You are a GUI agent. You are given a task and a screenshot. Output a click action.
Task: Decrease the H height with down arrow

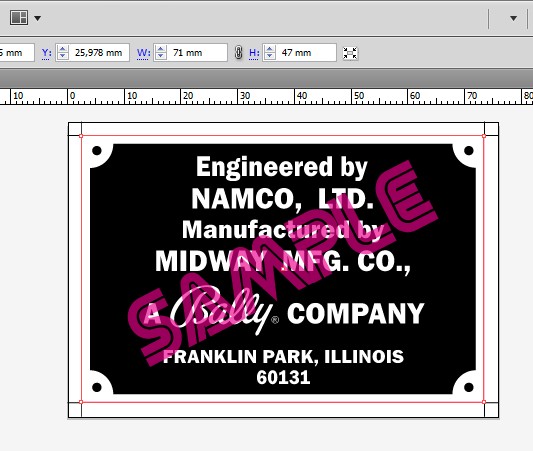[x=270, y=56]
